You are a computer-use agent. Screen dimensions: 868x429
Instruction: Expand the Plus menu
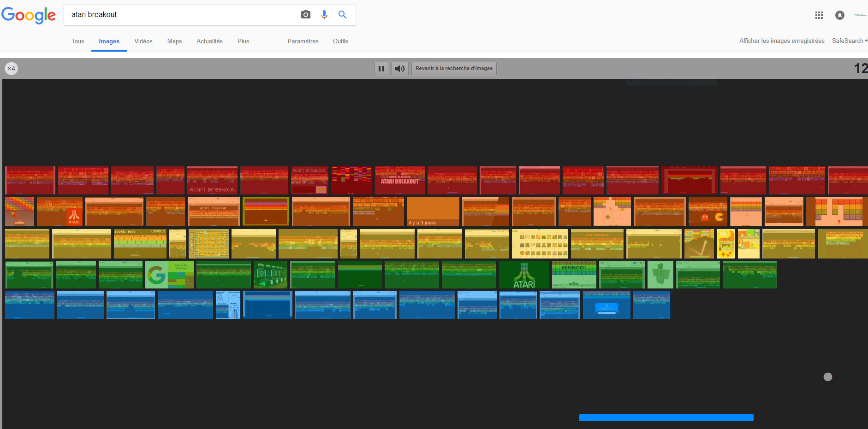(244, 41)
